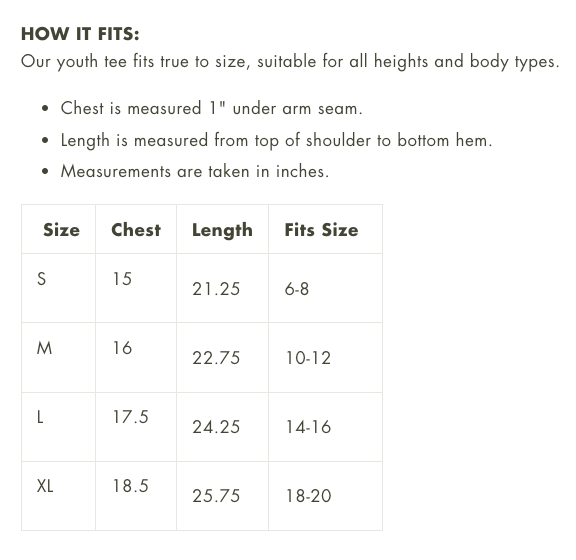Click chest value 17.5
576x560 pixels.
click(130, 417)
